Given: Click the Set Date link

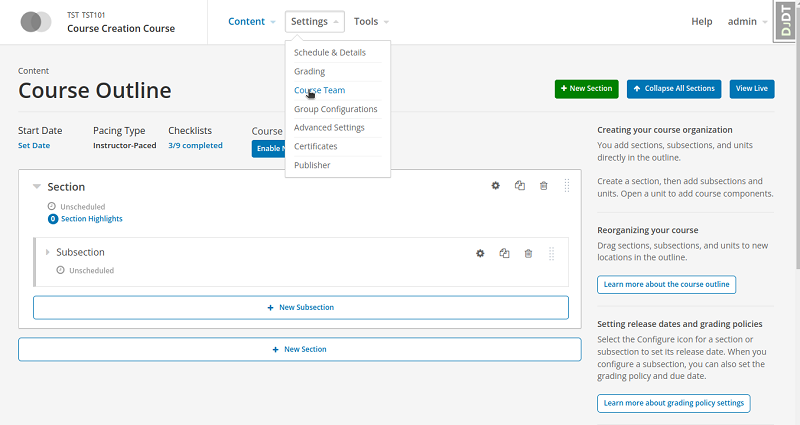Looking at the screenshot, I should coord(34,145).
